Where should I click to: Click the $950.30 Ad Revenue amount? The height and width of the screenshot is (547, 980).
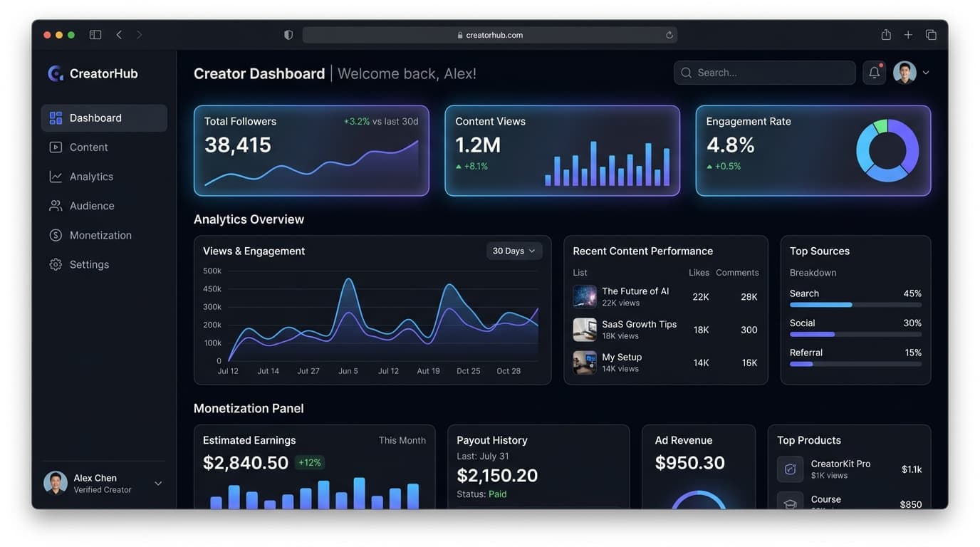coord(690,463)
